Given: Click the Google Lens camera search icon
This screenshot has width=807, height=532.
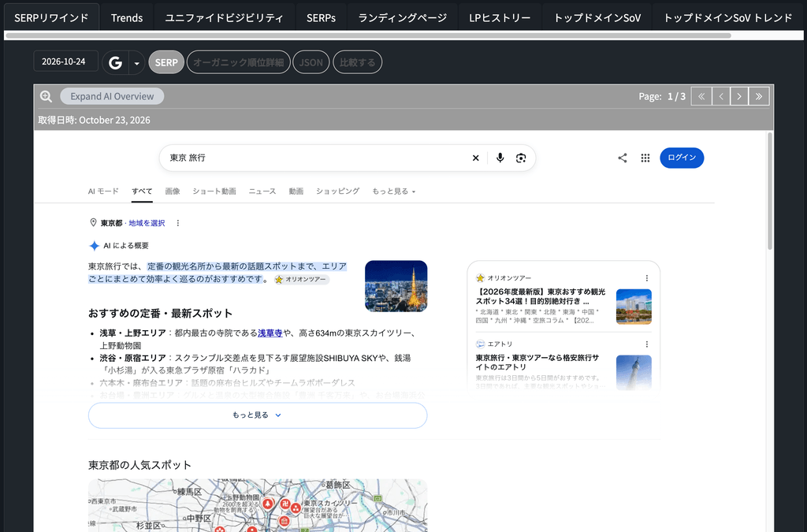Looking at the screenshot, I should tap(521, 158).
